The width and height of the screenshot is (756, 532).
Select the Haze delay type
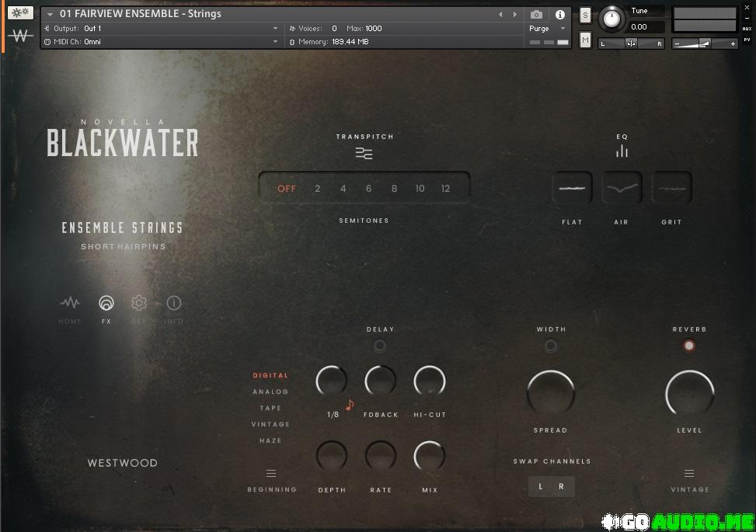click(x=270, y=441)
